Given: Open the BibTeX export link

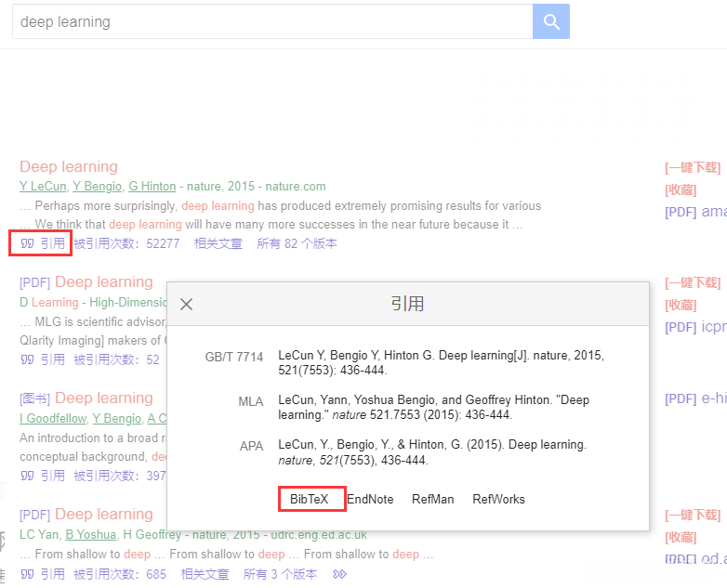Looking at the screenshot, I should [x=310, y=499].
